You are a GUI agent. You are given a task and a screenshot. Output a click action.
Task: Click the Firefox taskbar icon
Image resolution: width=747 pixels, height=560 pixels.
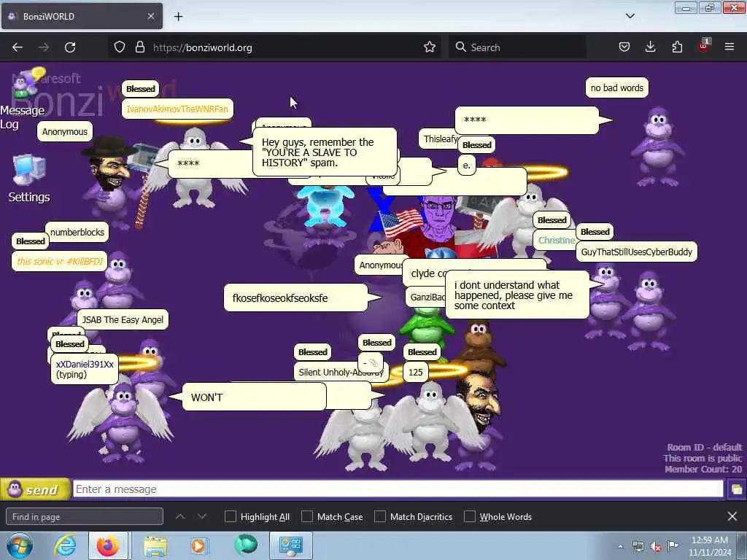pos(108,545)
